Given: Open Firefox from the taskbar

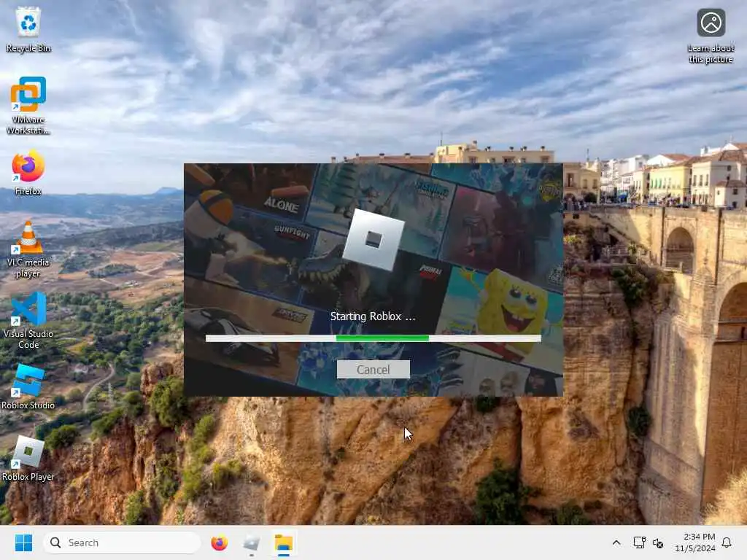Looking at the screenshot, I should point(219,542).
